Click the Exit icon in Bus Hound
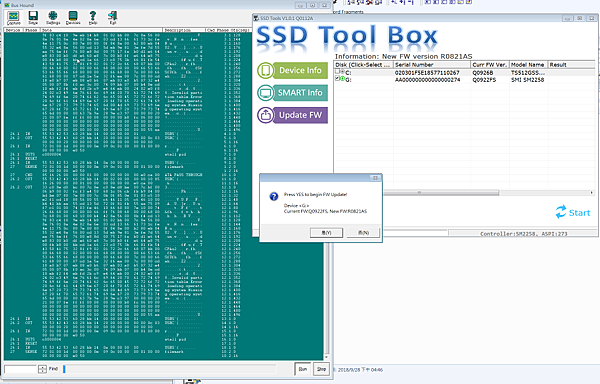600x384 pixels. pyautogui.click(x=112, y=18)
